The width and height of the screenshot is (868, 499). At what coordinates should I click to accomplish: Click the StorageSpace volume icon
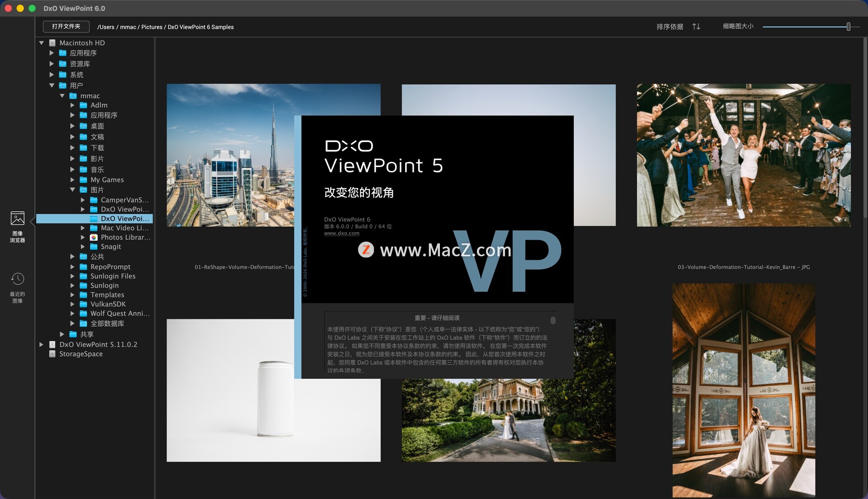pos(52,354)
